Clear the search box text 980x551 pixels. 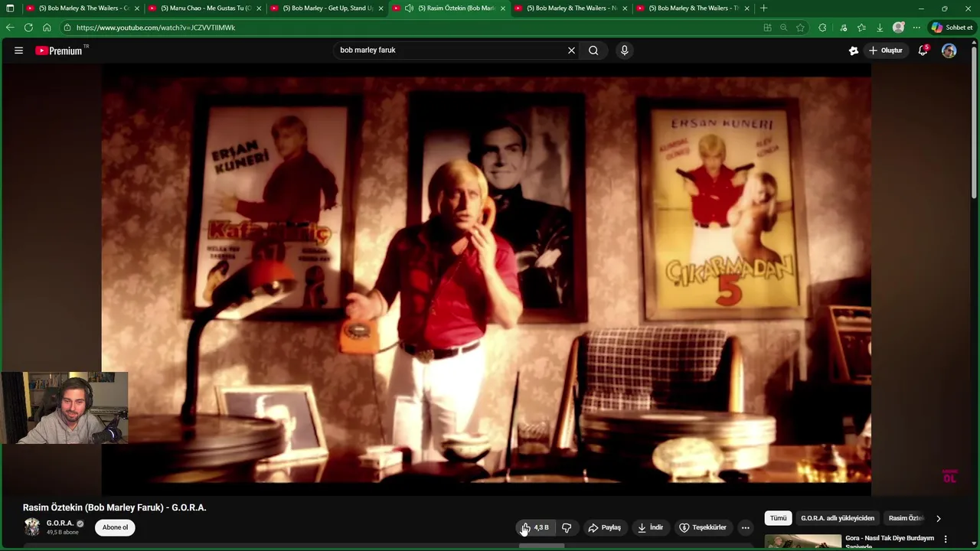pos(571,51)
